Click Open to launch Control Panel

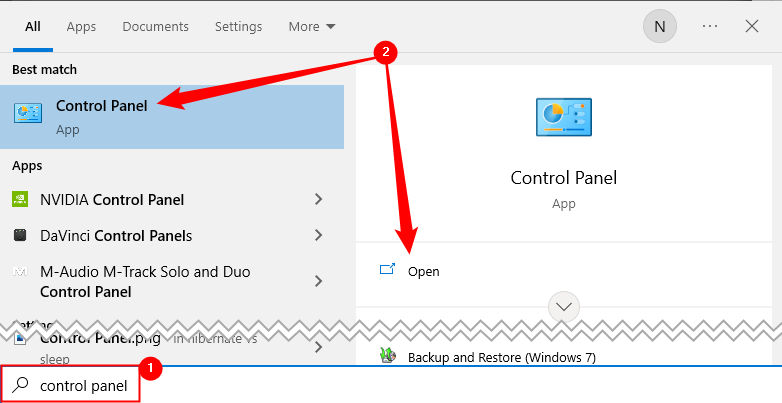click(x=423, y=271)
